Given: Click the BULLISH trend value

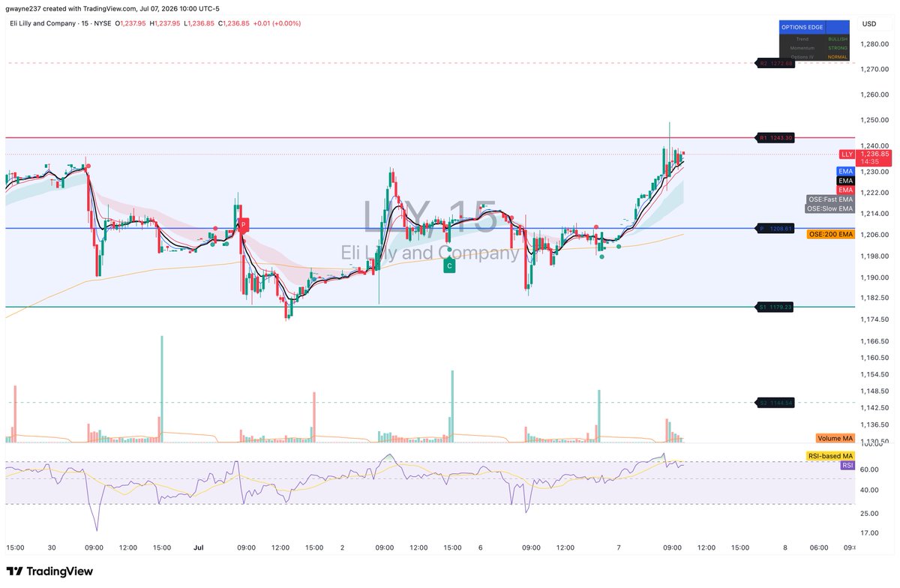Looking at the screenshot, I should pos(838,39).
